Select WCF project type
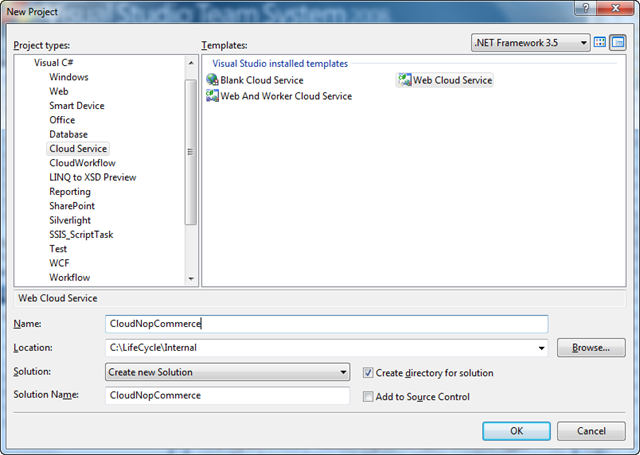 click(x=59, y=263)
